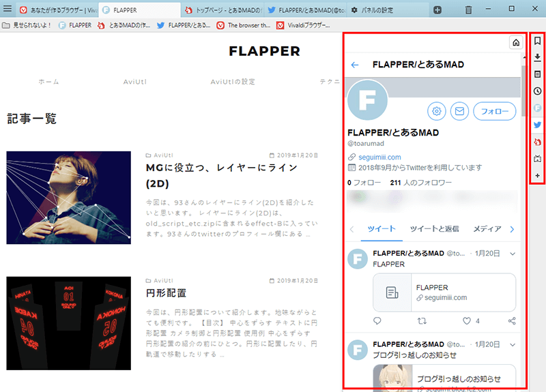Add a new web panel
Image resolution: width=546 pixels, height=392 pixels.
pyautogui.click(x=537, y=176)
